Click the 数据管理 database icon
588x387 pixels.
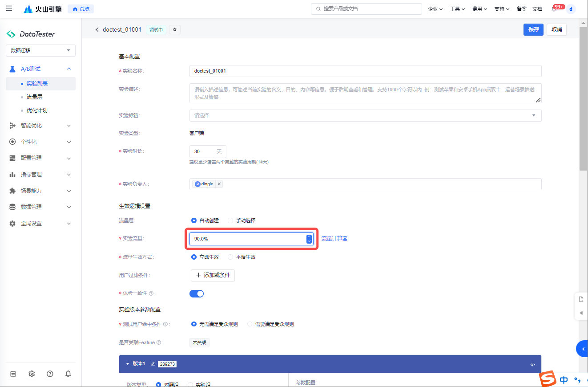point(12,207)
